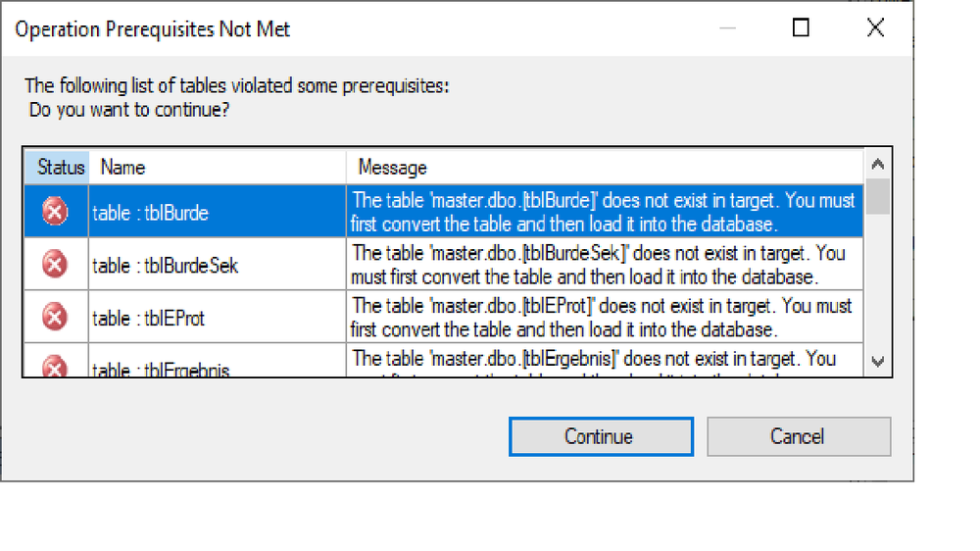Click the error icon for tblEProt row
980x551 pixels.
[x=56, y=317]
